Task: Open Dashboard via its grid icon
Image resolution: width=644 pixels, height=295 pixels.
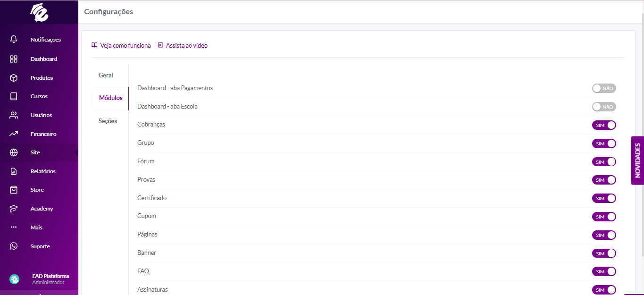Action: 14,59
